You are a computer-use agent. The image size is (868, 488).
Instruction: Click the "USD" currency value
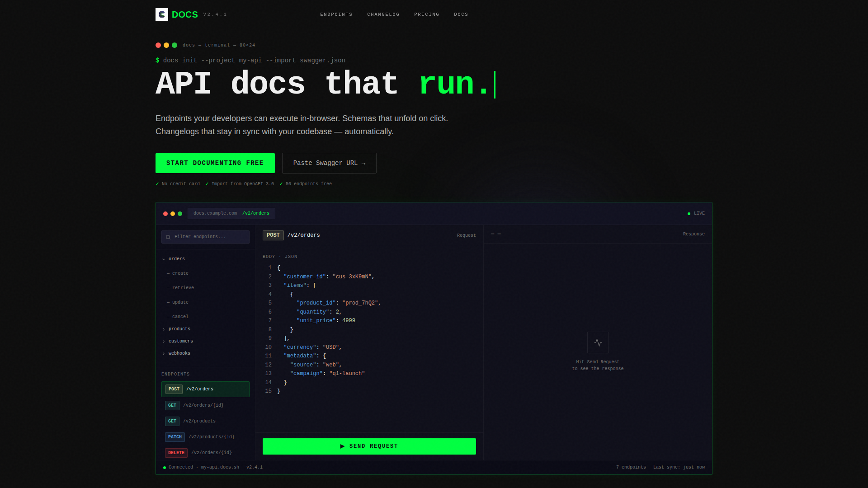tap(331, 347)
